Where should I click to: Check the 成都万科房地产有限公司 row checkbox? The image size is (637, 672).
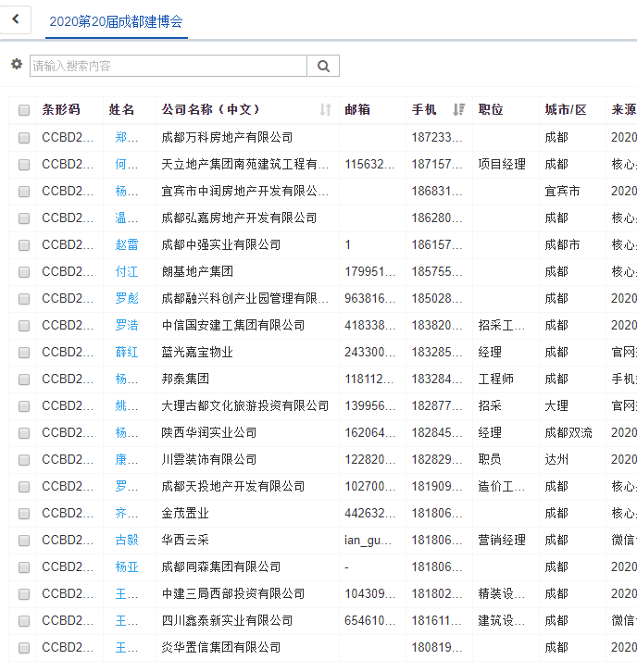coord(24,138)
